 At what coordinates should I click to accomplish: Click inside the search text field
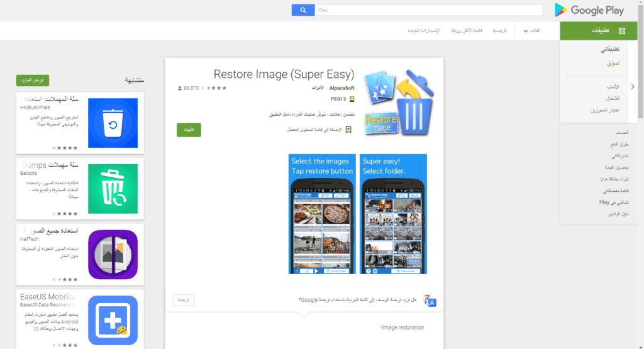pos(428,10)
